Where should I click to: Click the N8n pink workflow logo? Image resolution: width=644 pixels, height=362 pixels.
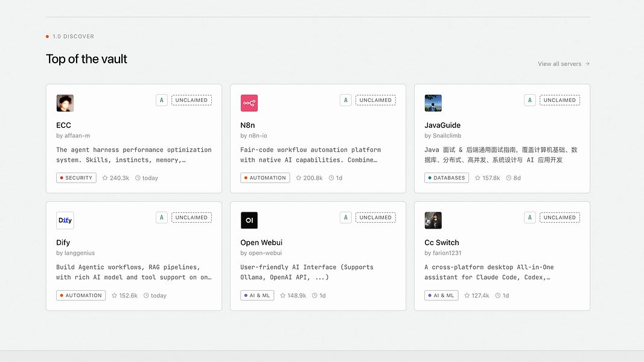[x=249, y=103]
